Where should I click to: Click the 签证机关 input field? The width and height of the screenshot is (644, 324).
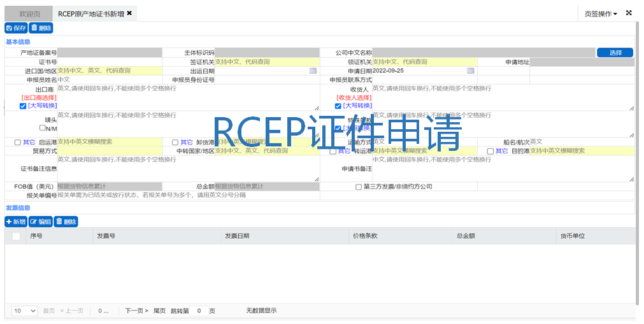pos(267,62)
